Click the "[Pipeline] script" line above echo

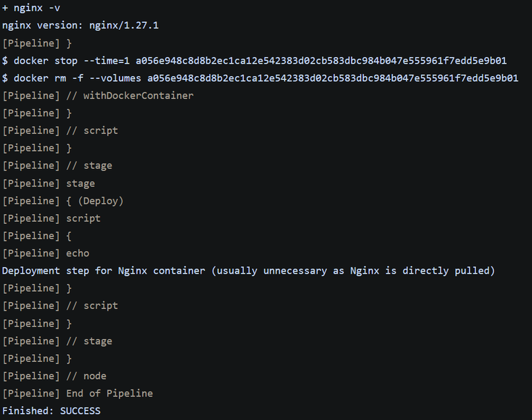click(x=51, y=218)
